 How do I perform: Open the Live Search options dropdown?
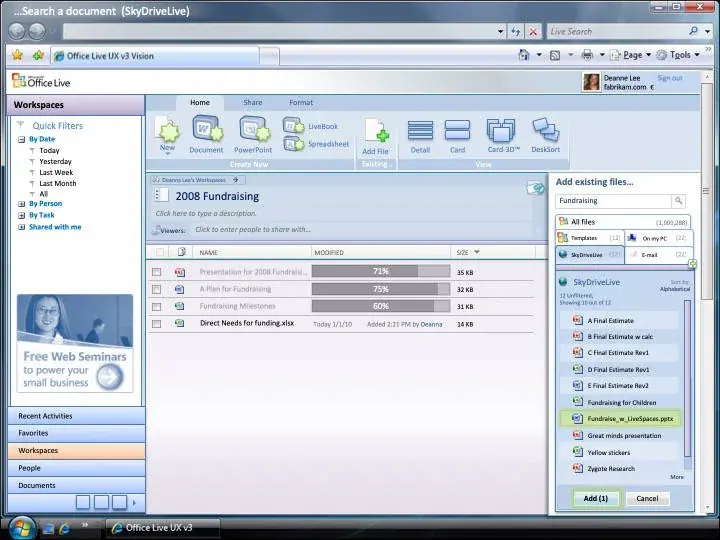708,32
